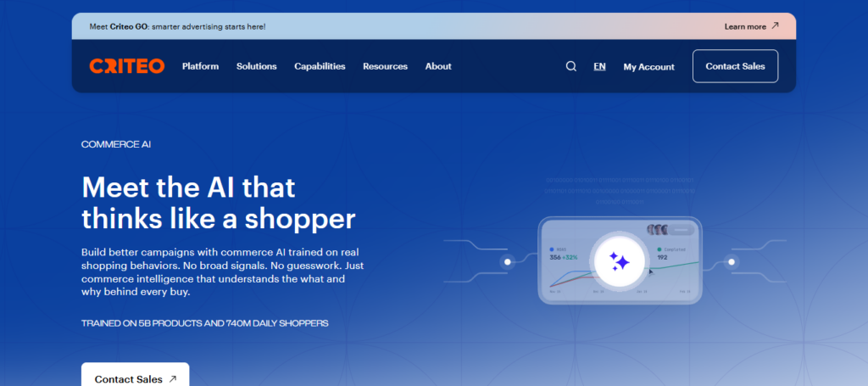Switch language using the EN selector

[x=599, y=66]
